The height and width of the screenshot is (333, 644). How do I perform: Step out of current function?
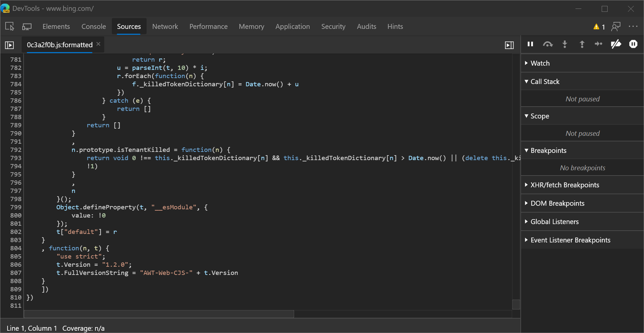tap(582, 44)
